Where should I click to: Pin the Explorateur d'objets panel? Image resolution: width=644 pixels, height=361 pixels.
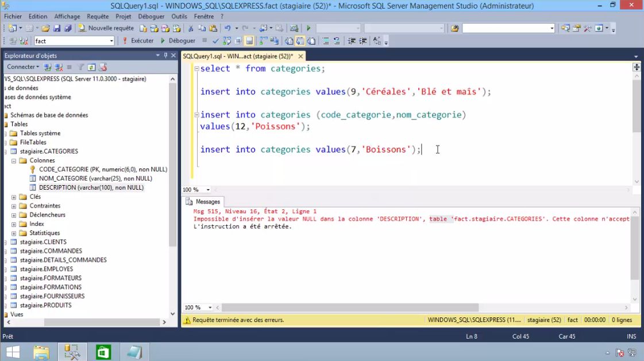pyautogui.click(x=165, y=55)
